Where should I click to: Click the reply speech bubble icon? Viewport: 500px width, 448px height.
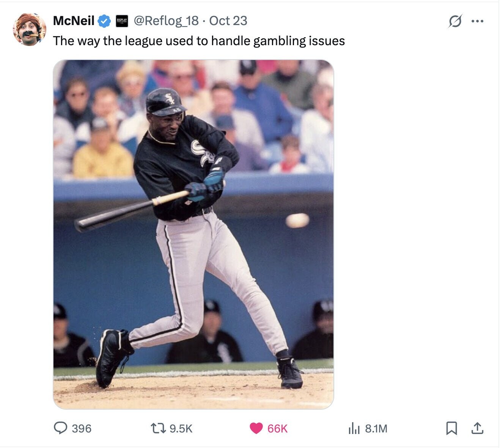point(60,428)
